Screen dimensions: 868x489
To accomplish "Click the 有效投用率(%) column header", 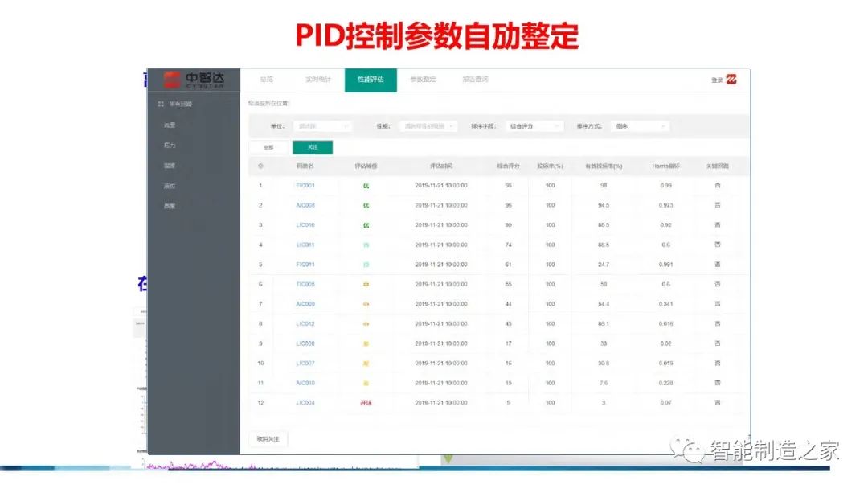I will click(604, 166).
